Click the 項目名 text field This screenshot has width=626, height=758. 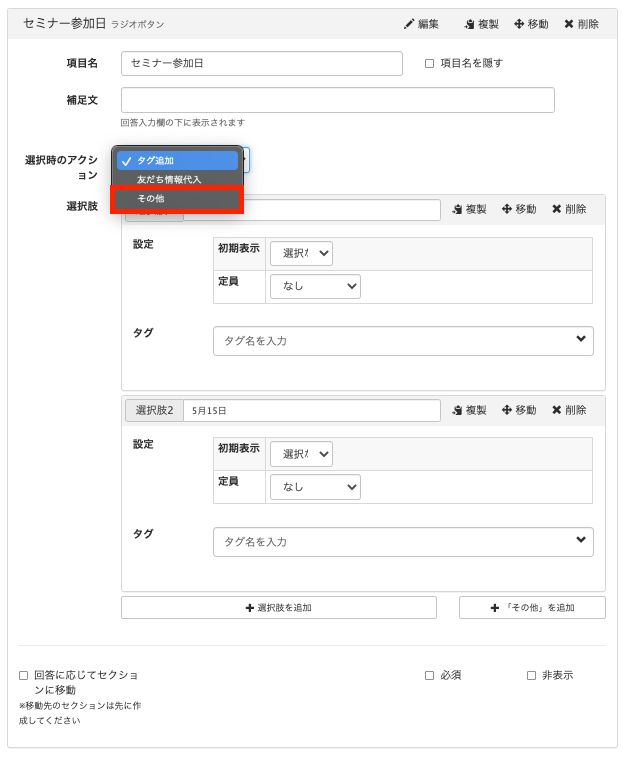point(262,63)
